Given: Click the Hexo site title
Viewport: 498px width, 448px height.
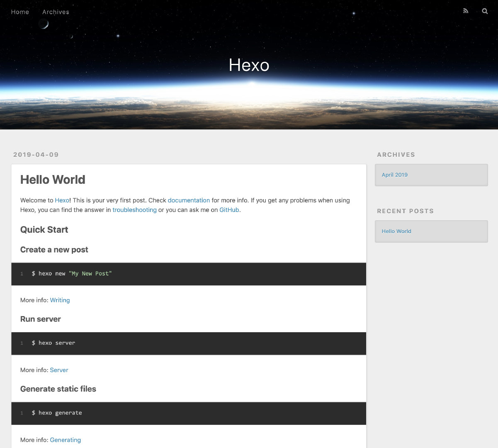Looking at the screenshot, I should [x=249, y=65].
